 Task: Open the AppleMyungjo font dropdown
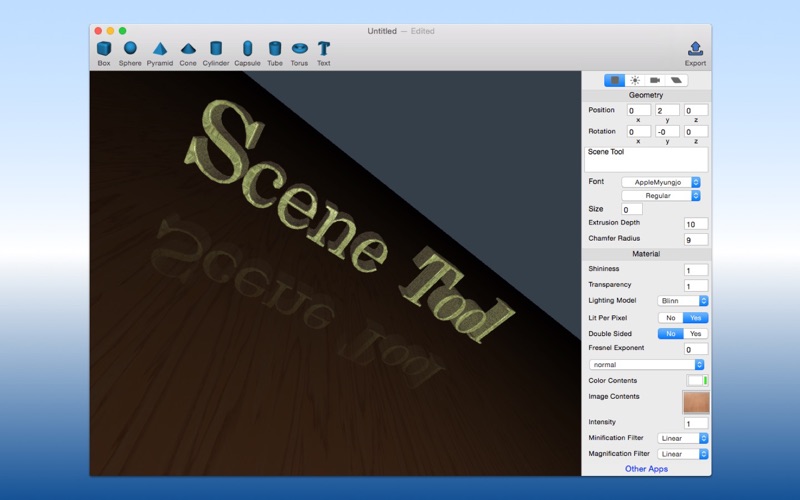coord(661,182)
